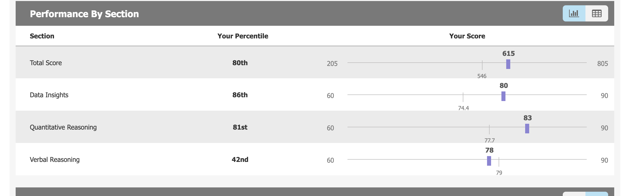Select the Quantitative Reasoning row label
Viewport: 644px width, 196px height.
63,127
